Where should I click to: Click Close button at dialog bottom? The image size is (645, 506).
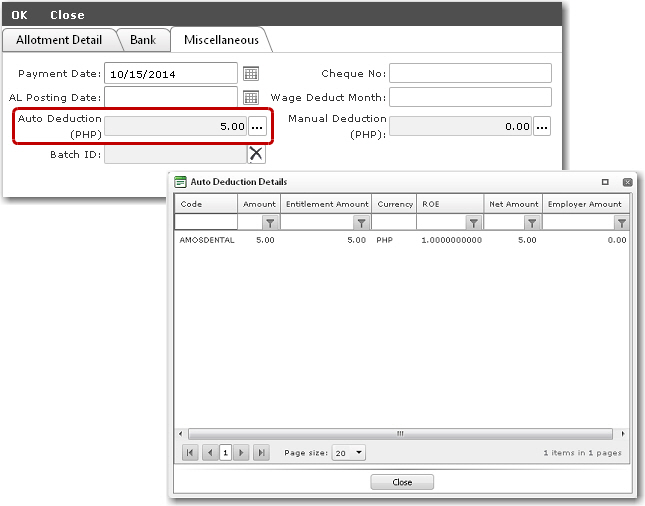[402, 482]
